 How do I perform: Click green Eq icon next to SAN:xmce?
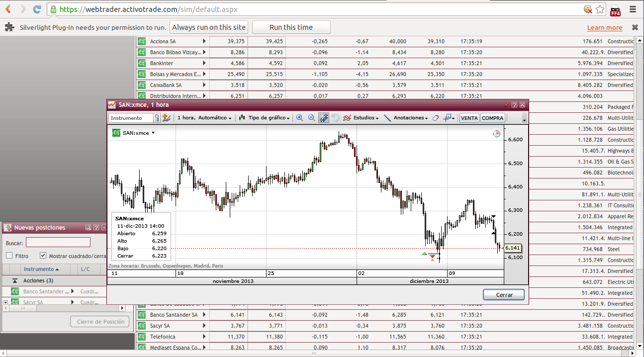(116, 133)
